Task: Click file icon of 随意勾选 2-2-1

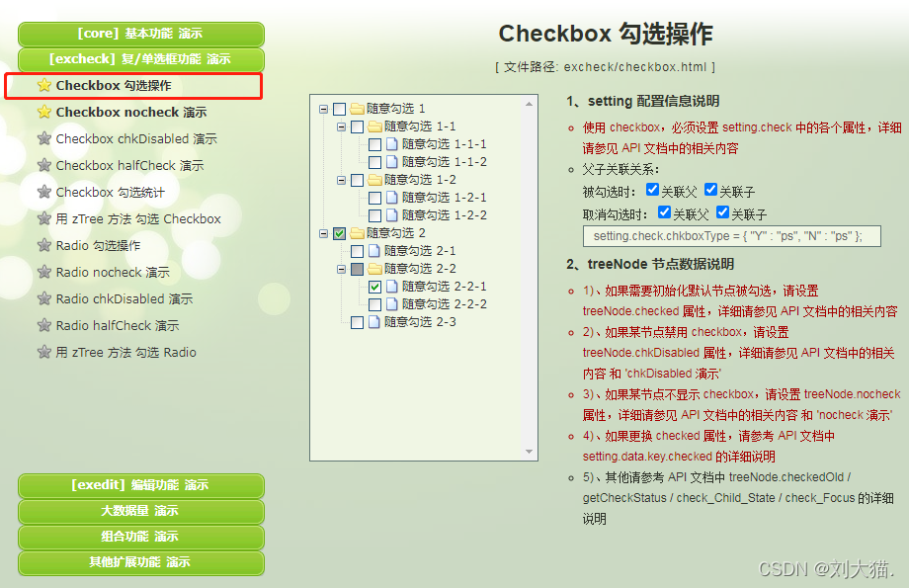Action: pyautogui.click(x=392, y=286)
